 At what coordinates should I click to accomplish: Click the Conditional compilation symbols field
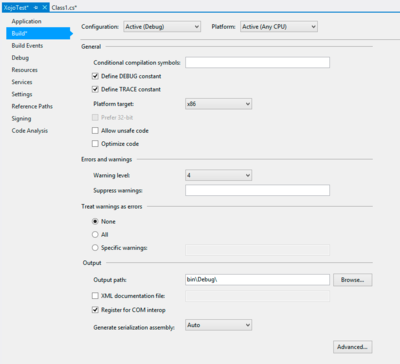click(x=257, y=62)
